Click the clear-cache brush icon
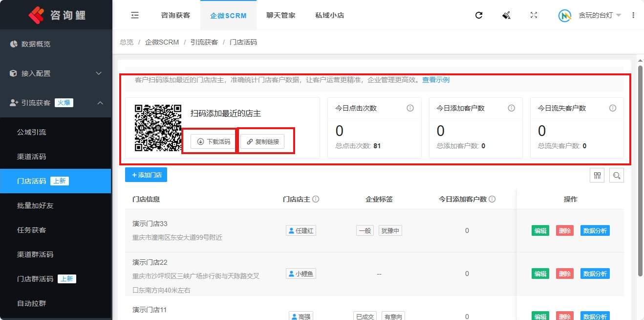The image size is (644, 320). click(506, 15)
